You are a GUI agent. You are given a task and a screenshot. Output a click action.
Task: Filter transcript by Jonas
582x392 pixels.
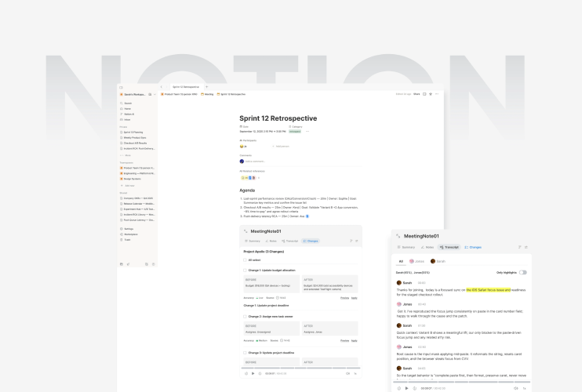tap(416, 261)
